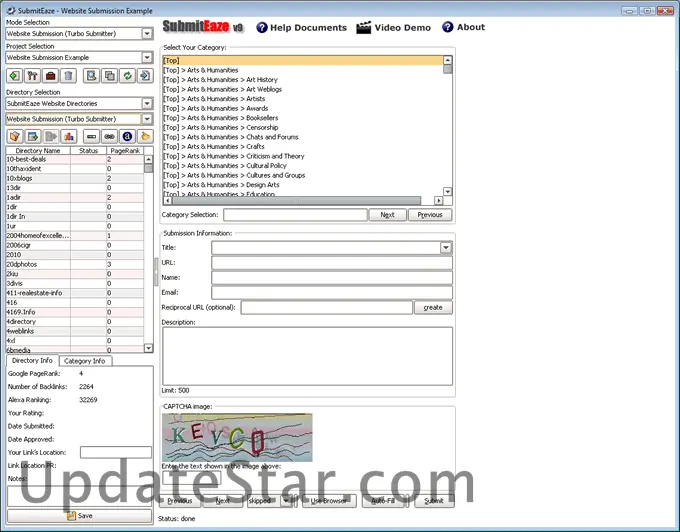680x532 pixels.
Task: Click category list horizontal scroll right arrow
Action: pos(438,200)
